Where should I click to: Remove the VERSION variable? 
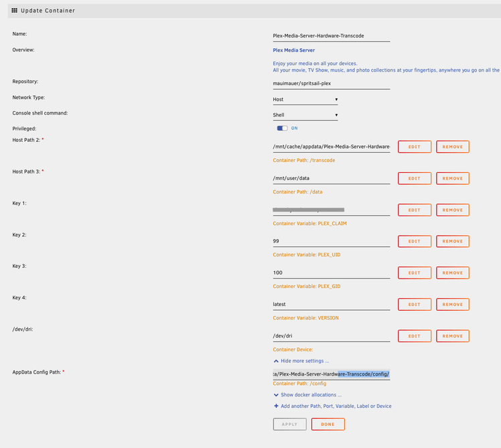pyautogui.click(x=452, y=305)
